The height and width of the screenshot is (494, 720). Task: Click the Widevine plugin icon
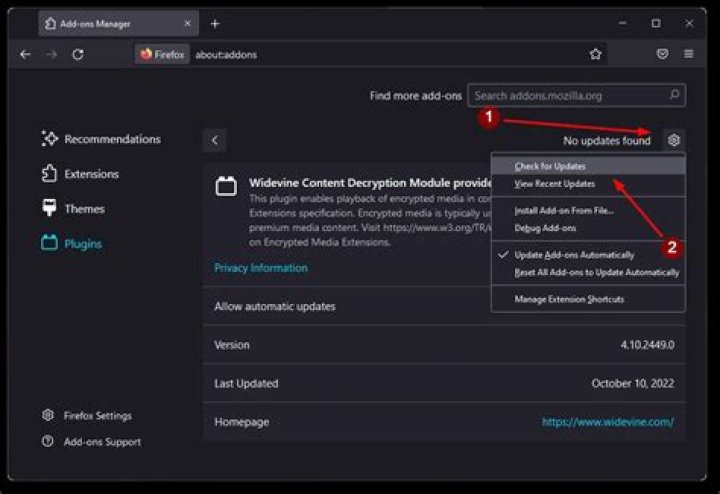226,186
